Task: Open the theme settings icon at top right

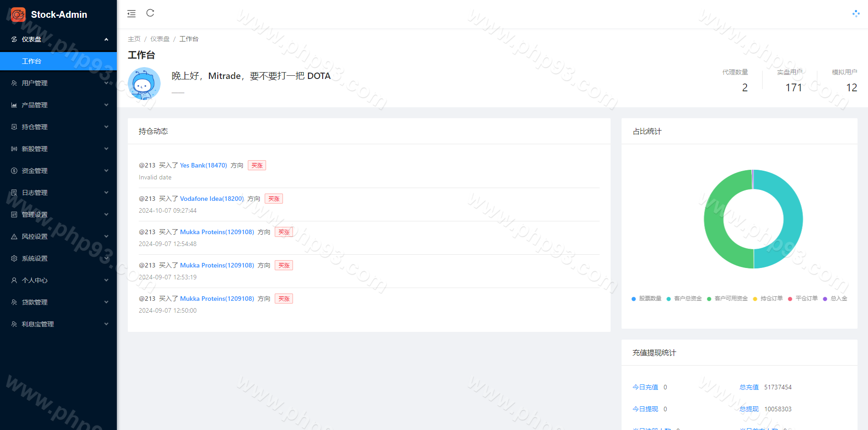Action: 856,14
